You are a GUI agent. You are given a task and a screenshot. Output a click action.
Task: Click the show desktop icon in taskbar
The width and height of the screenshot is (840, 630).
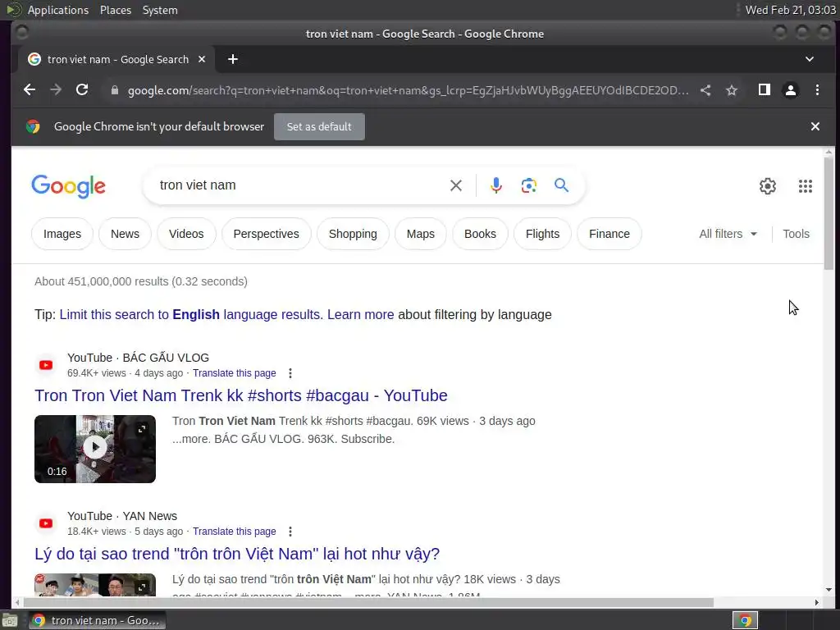pos(10,620)
